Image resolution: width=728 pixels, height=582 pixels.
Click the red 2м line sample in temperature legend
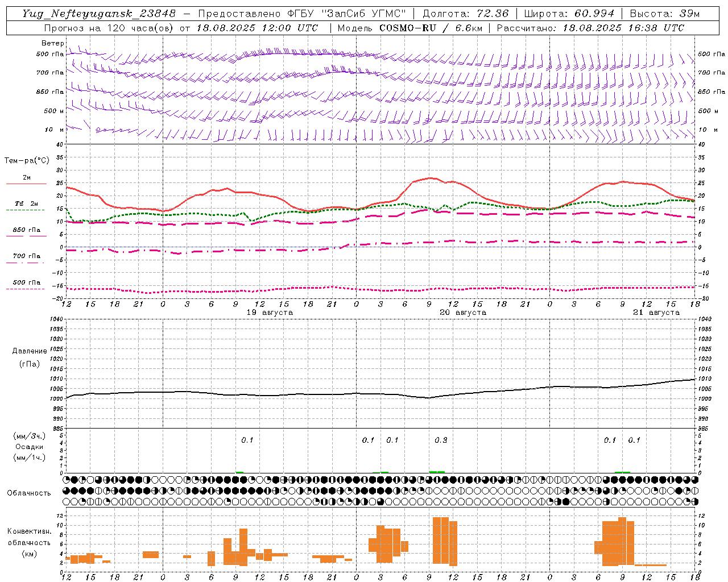point(26,184)
